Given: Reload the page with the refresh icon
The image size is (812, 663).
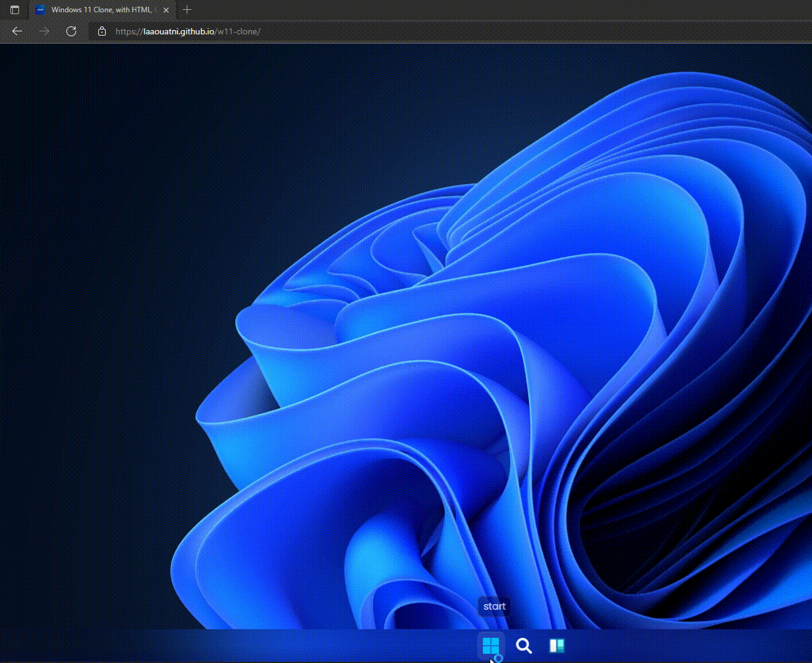Looking at the screenshot, I should (71, 31).
